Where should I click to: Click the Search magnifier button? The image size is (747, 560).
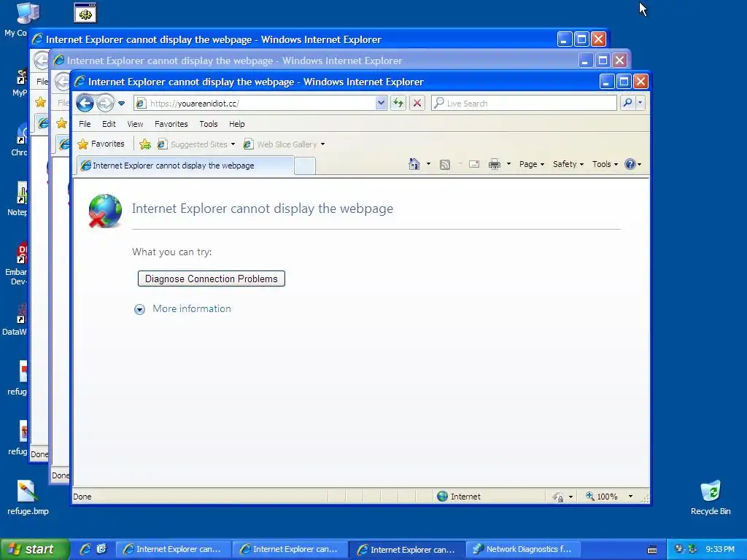[628, 103]
